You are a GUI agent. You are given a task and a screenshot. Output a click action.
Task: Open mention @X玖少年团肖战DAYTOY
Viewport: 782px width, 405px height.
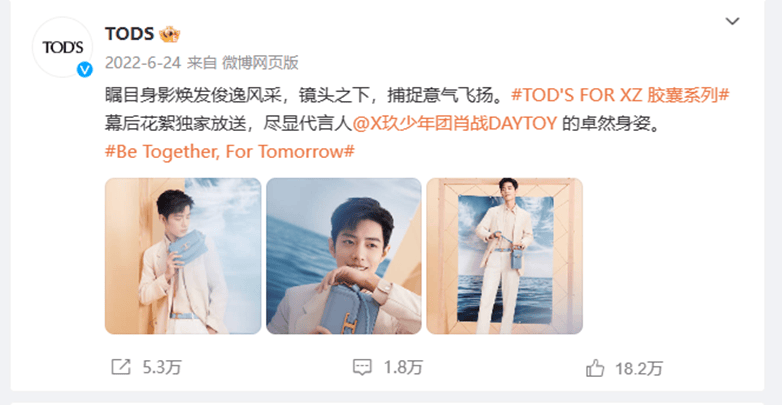click(x=454, y=124)
